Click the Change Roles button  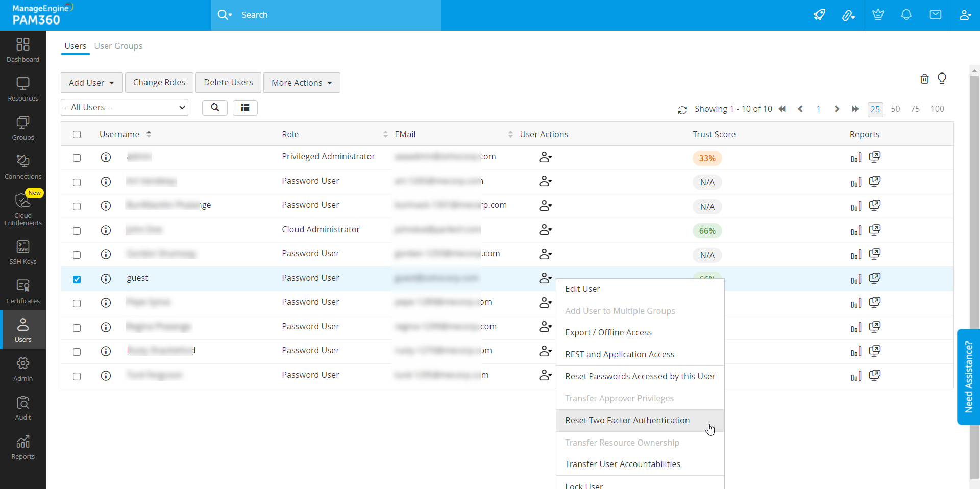click(159, 83)
